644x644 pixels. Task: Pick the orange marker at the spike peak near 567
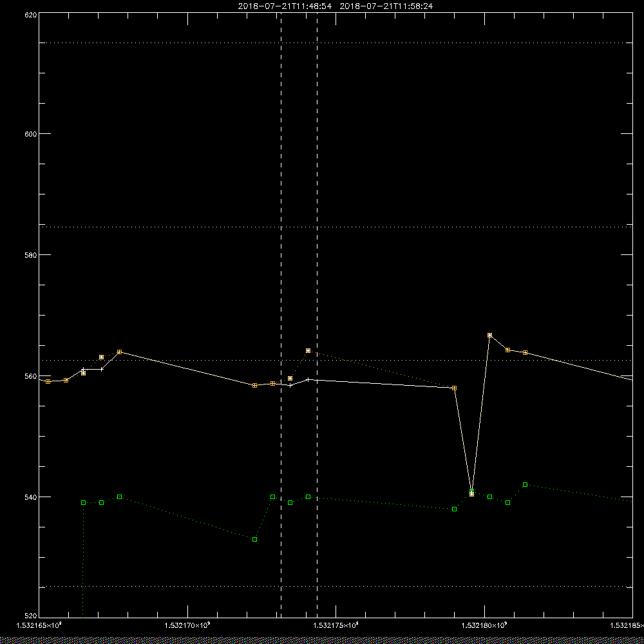[489, 336]
